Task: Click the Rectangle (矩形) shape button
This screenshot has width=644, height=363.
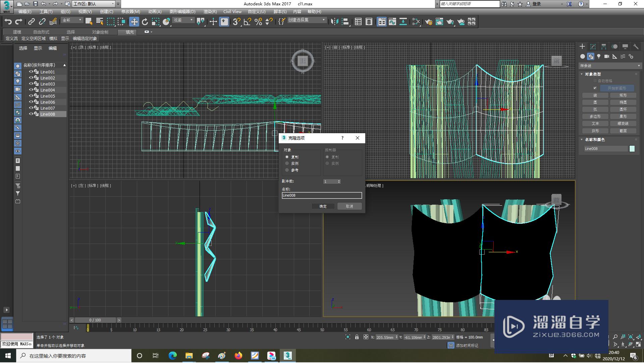Action: 623,95
